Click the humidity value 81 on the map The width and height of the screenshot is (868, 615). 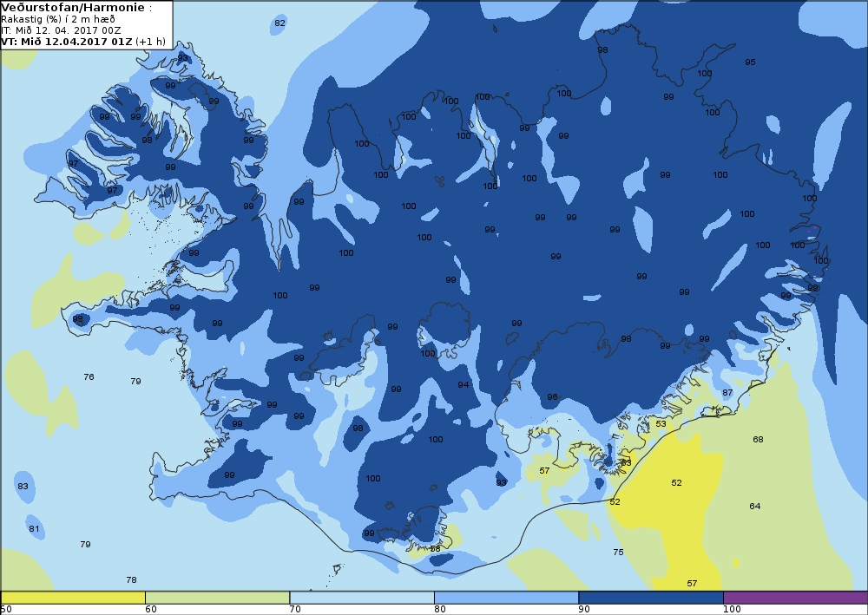click(35, 529)
